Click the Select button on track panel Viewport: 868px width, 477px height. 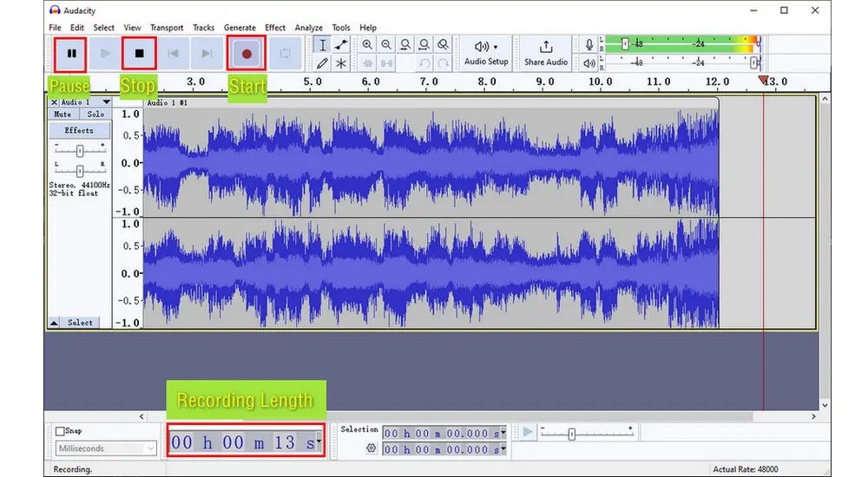80,323
